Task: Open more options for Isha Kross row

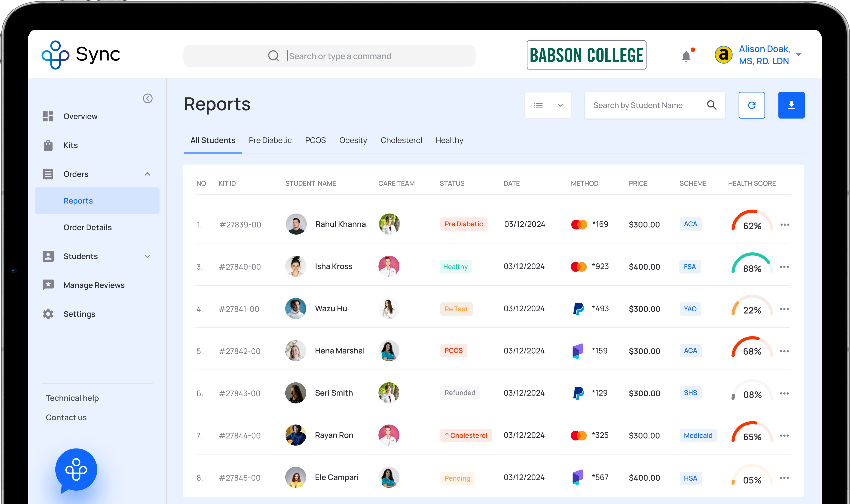Action: 784,267
